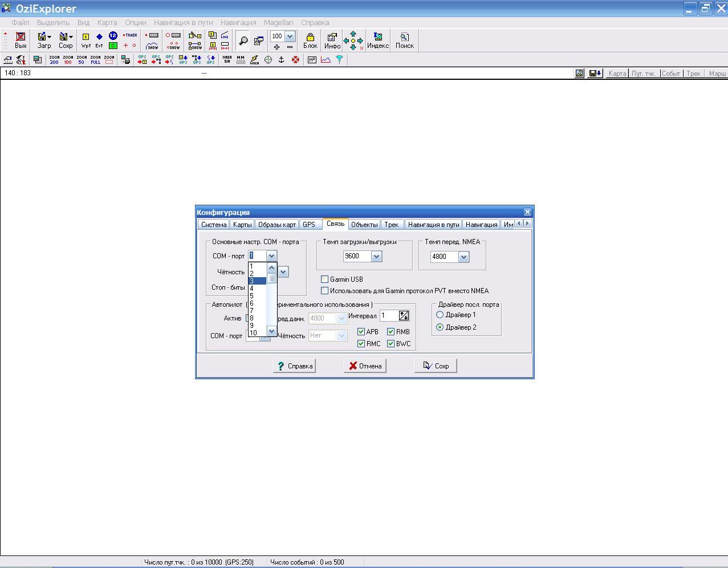Click the M² area calculation icon
The width and height of the screenshot is (728, 568).
(x=312, y=59)
